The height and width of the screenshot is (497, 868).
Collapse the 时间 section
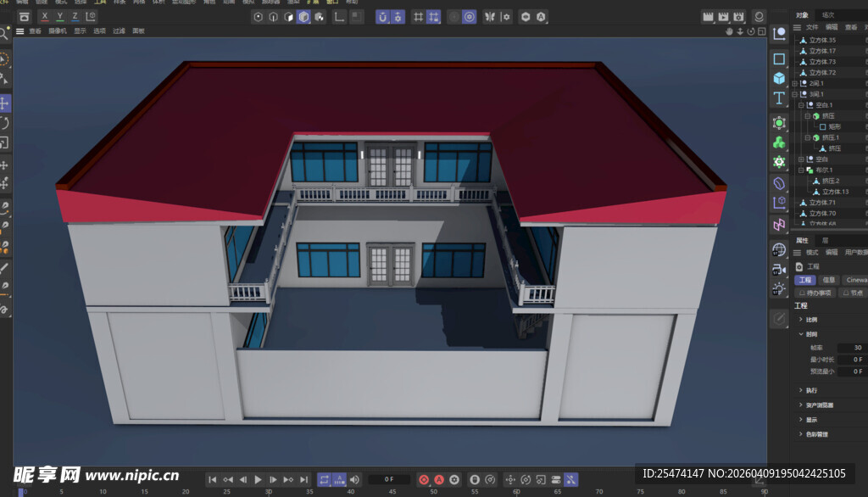point(801,334)
